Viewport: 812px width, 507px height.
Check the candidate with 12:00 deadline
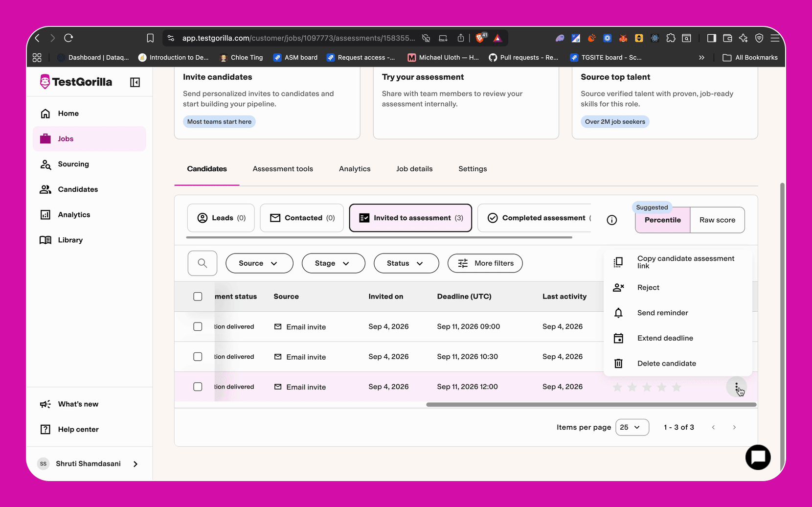click(198, 387)
